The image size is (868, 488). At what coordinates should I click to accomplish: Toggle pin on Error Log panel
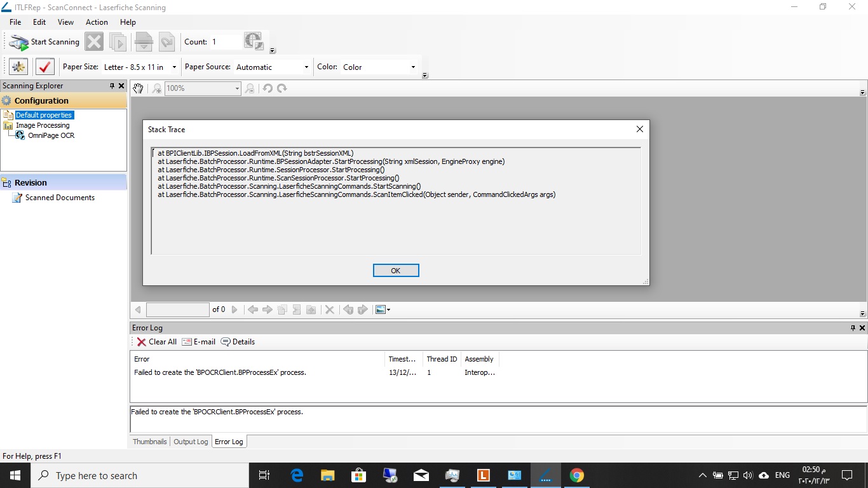853,328
